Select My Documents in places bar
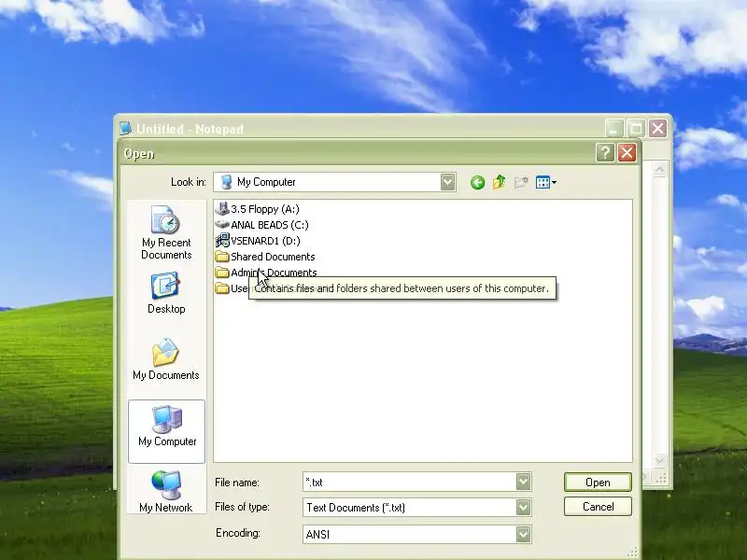Image resolution: width=747 pixels, height=560 pixels. 166,359
